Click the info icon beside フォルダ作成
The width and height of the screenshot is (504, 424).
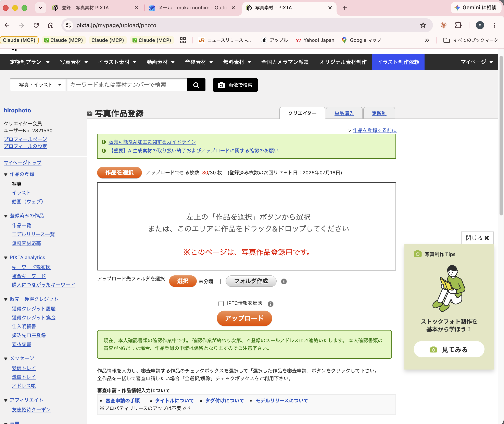tap(284, 282)
